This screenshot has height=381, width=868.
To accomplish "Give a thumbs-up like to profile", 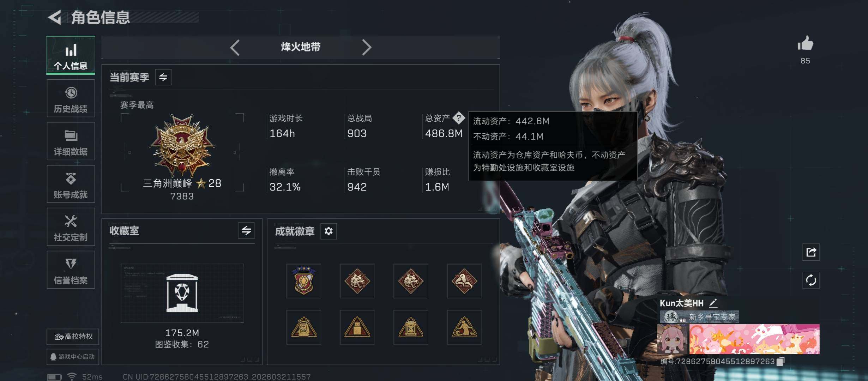I will click(805, 44).
